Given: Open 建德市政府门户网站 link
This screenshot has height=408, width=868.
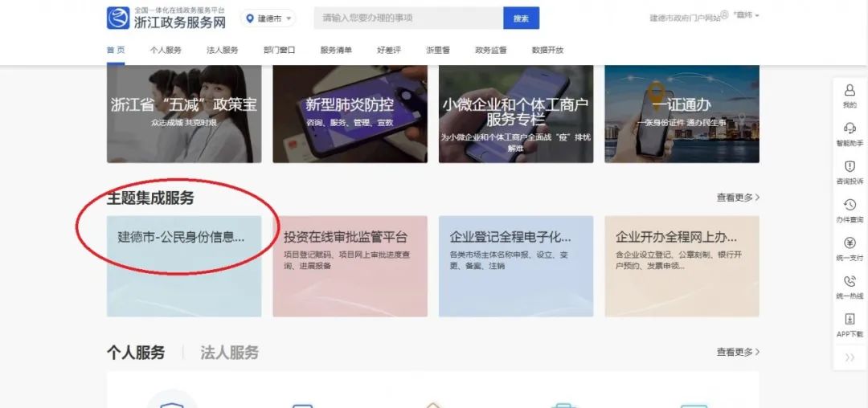Looking at the screenshot, I should click(x=686, y=18).
